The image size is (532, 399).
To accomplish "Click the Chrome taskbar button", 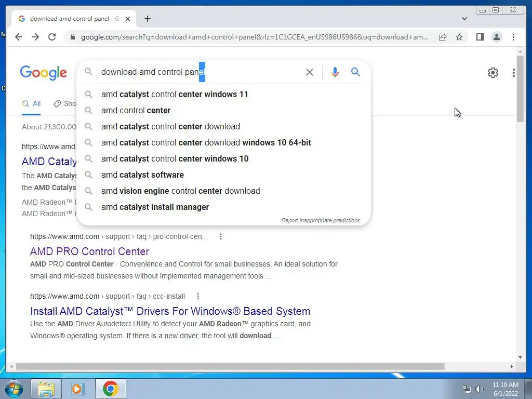I will [111, 389].
